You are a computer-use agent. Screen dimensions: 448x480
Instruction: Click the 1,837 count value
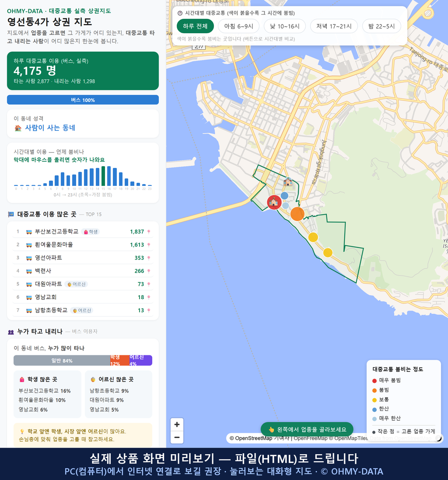click(137, 232)
